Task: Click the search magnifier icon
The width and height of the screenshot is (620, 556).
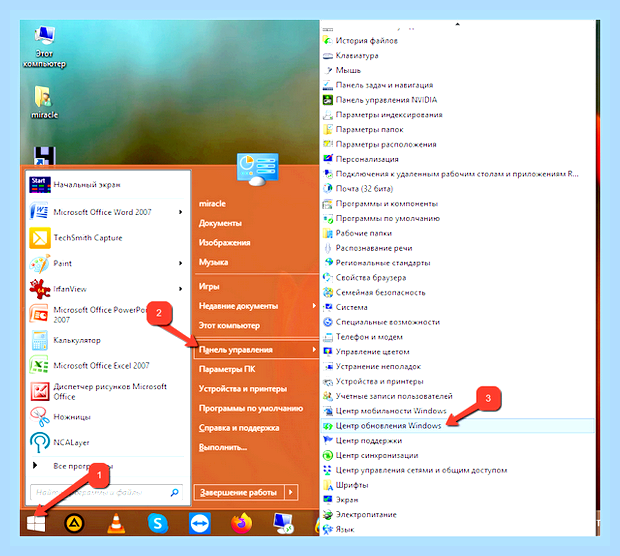Action: coord(174,492)
